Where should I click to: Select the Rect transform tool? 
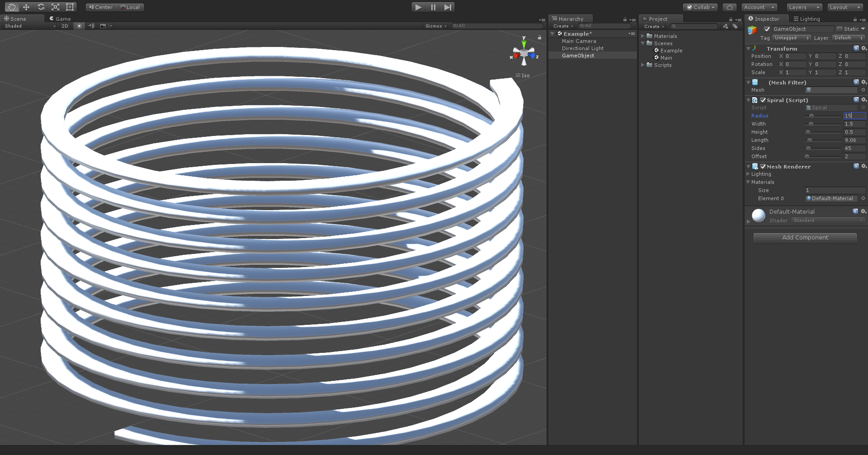click(x=70, y=7)
